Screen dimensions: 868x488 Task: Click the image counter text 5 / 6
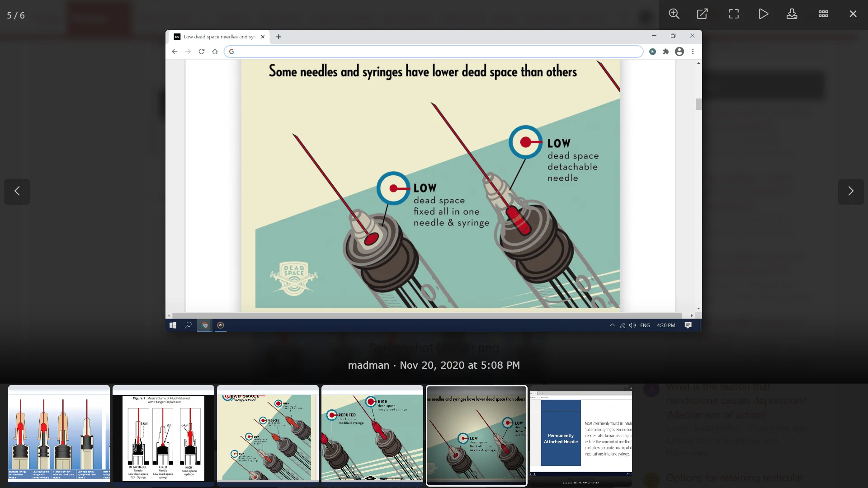click(x=16, y=16)
